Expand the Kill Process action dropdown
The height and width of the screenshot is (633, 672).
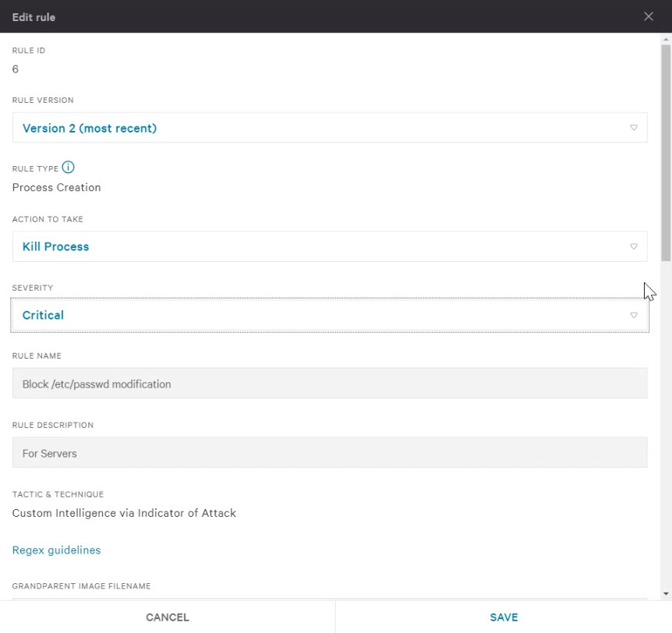click(x=330, y=246)
